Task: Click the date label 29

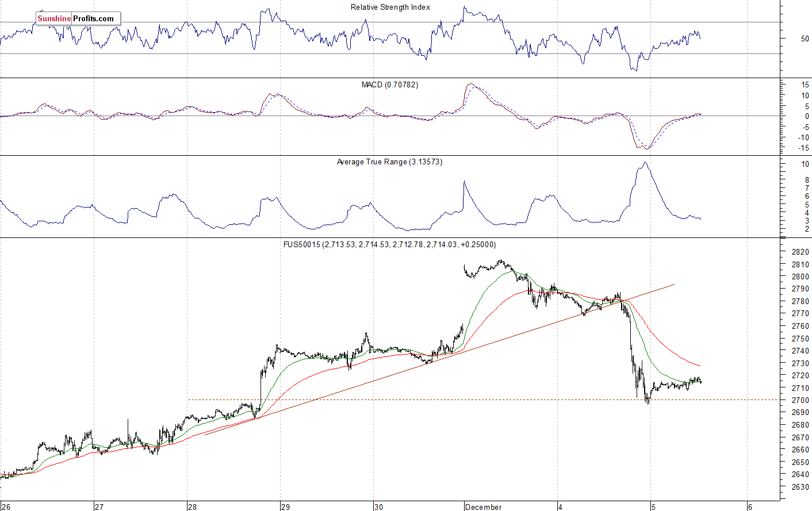Action: [x=285, y=507]
